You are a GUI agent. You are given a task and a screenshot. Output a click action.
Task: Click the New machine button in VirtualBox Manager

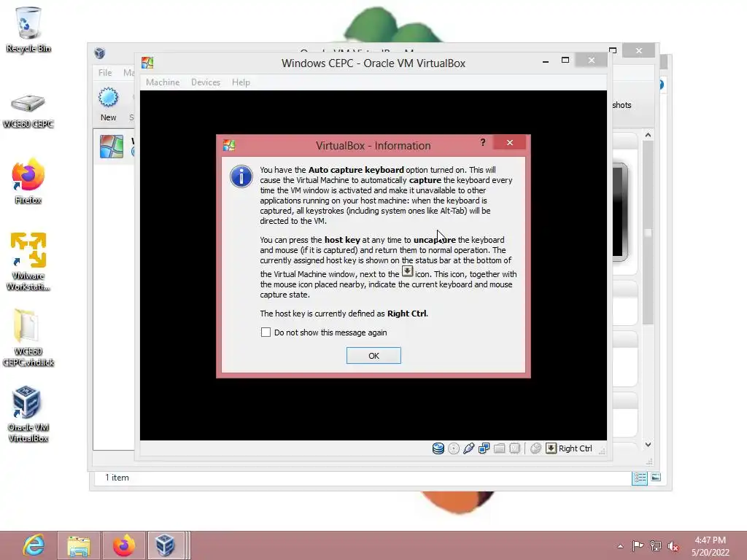pyautogui.click(x=108, y=104)
